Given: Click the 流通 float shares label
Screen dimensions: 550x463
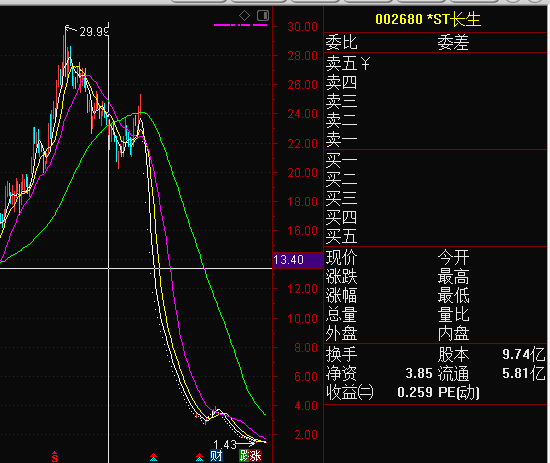Looking at the screenshot, I should click(453, 374).
